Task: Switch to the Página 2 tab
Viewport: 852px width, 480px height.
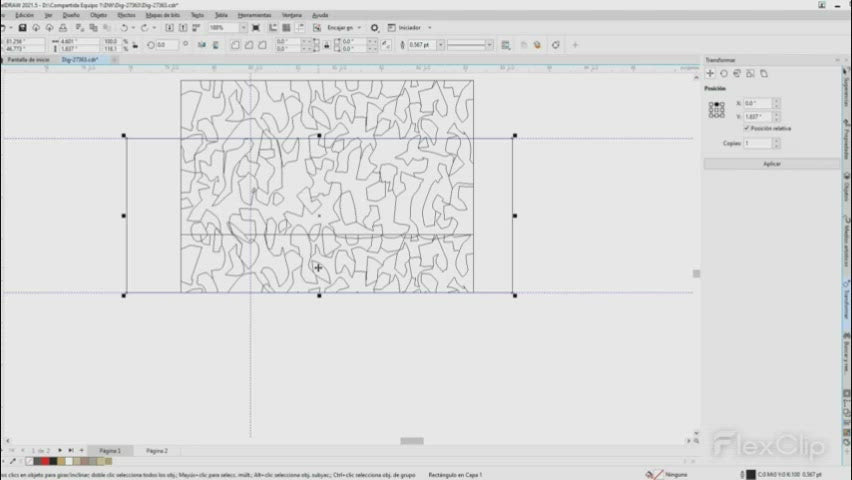Action: point(157,451)
